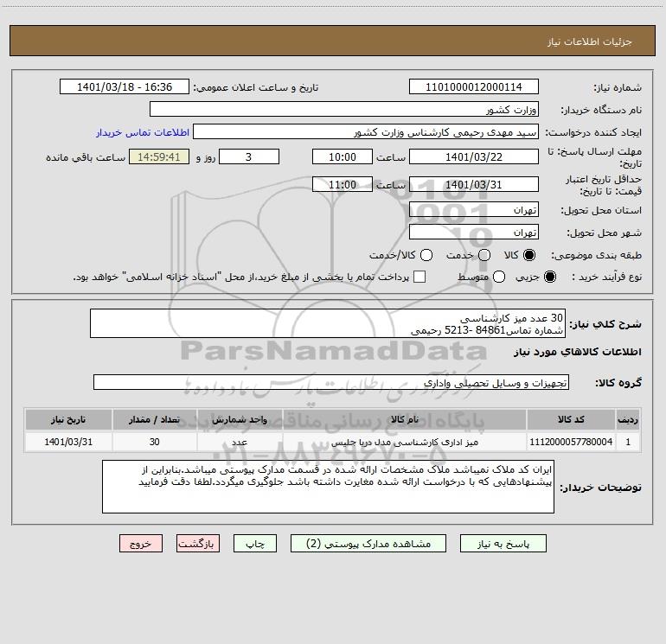Click the row number cell 1
This screenshot has height=644, width=666.
coord(628,442)
